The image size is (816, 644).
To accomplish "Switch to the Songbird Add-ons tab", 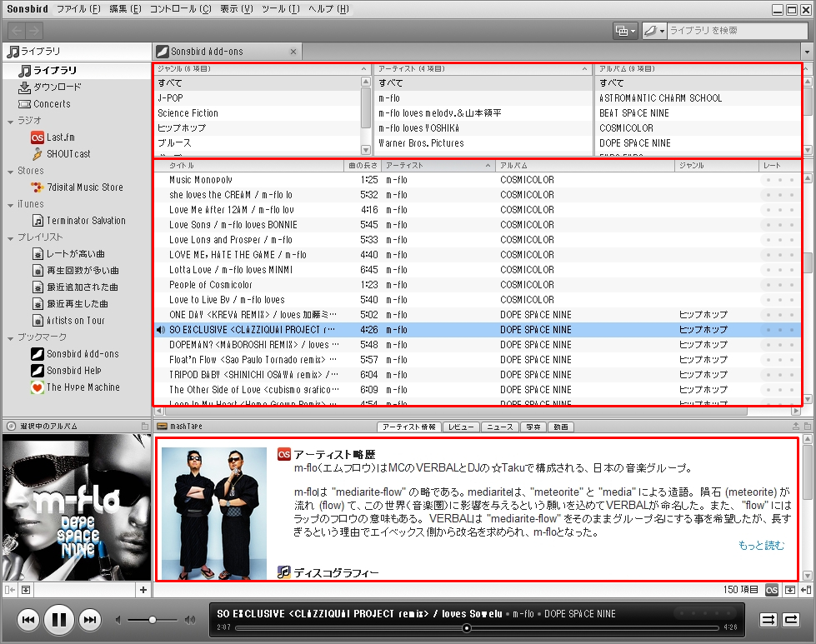I will (228, 52).
